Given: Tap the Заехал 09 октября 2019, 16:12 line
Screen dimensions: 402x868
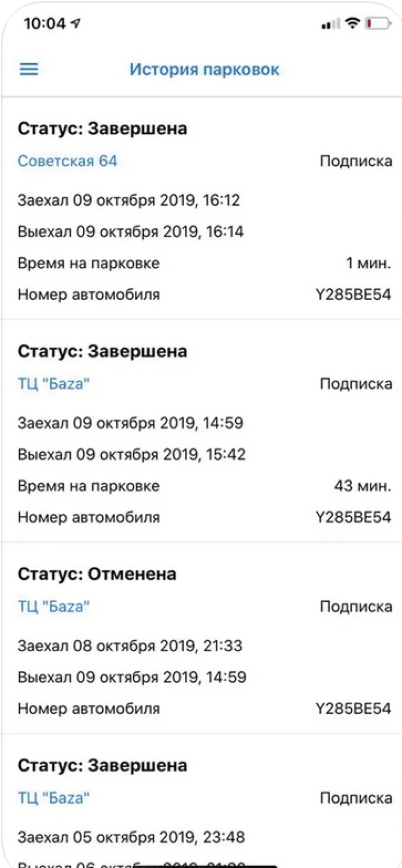Looking at the screenshot, I should [x=129, y=200].
